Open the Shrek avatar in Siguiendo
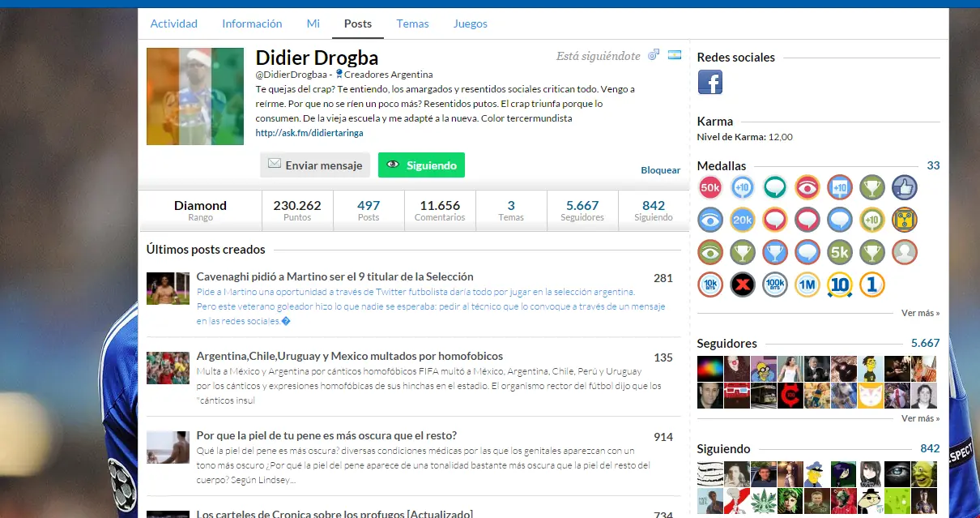 click(x=924, y=474)
